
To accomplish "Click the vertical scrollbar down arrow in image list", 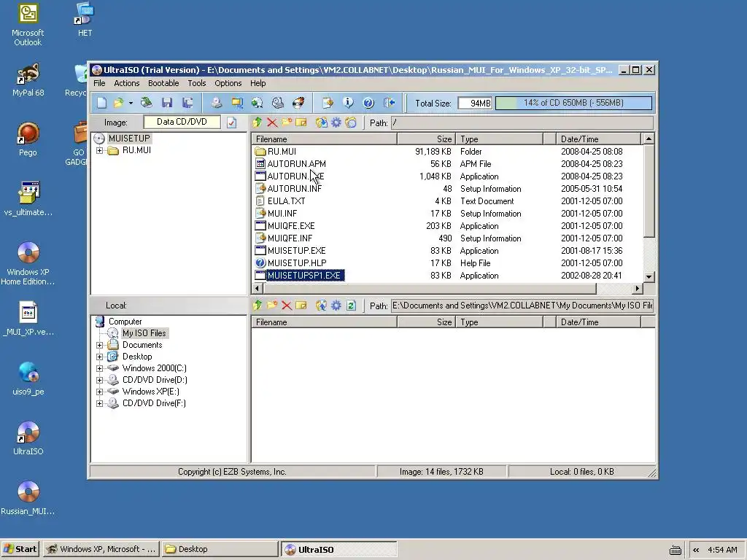I will [x=649, y=276].
